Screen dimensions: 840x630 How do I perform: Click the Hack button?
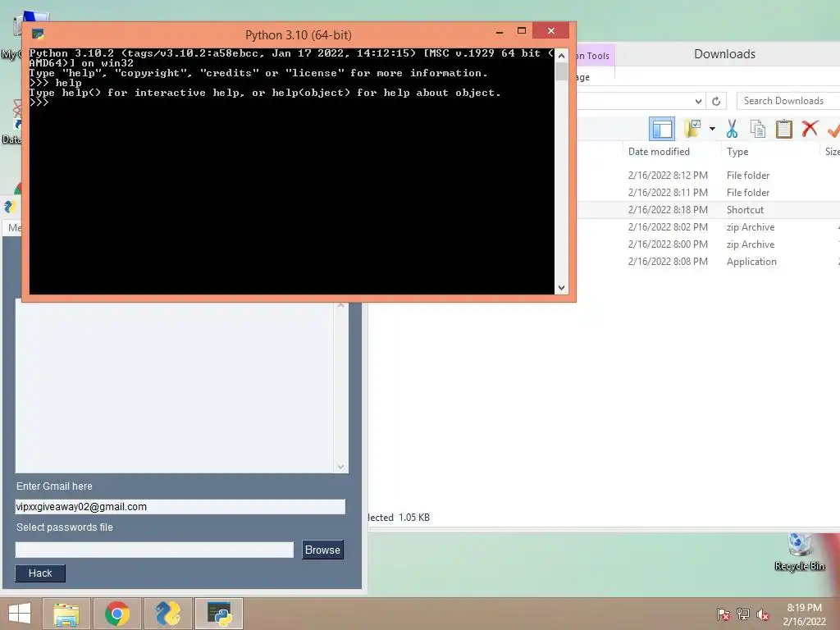click(40, 573)
